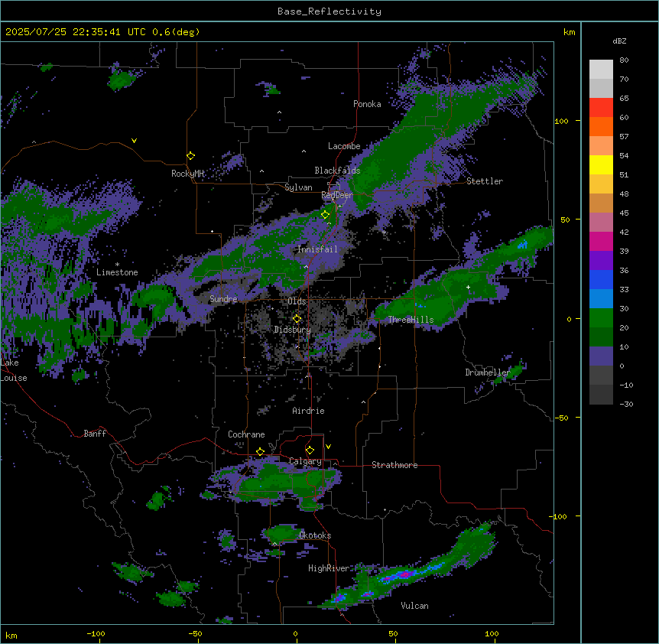Click the orange swatch between 60 and 57
The image size is (659, 644).
click(x=601, y=126)
